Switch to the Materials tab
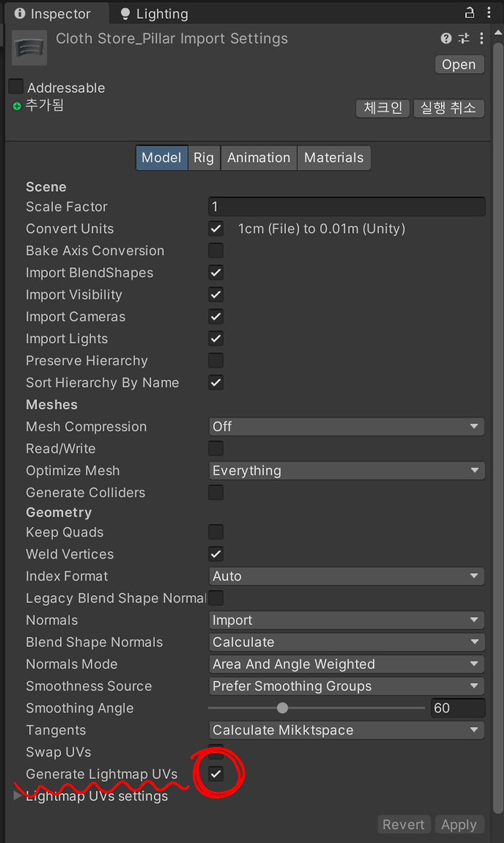This screenshot has width=504, height=843. pyautogui.click(x=334, y=158)
